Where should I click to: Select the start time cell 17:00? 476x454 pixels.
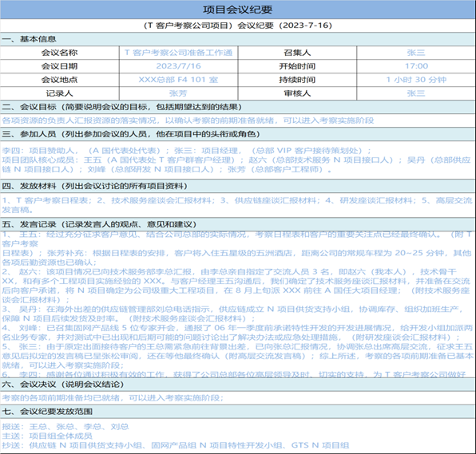coord(416,66)
